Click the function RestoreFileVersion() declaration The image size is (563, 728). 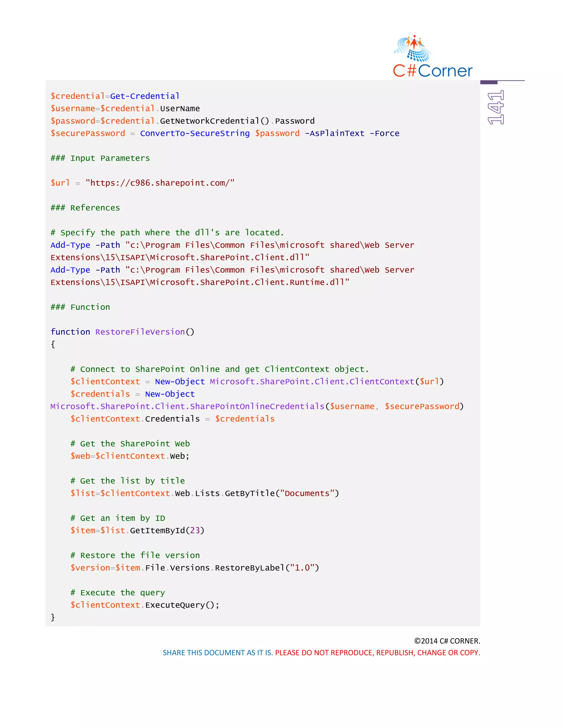122,332
